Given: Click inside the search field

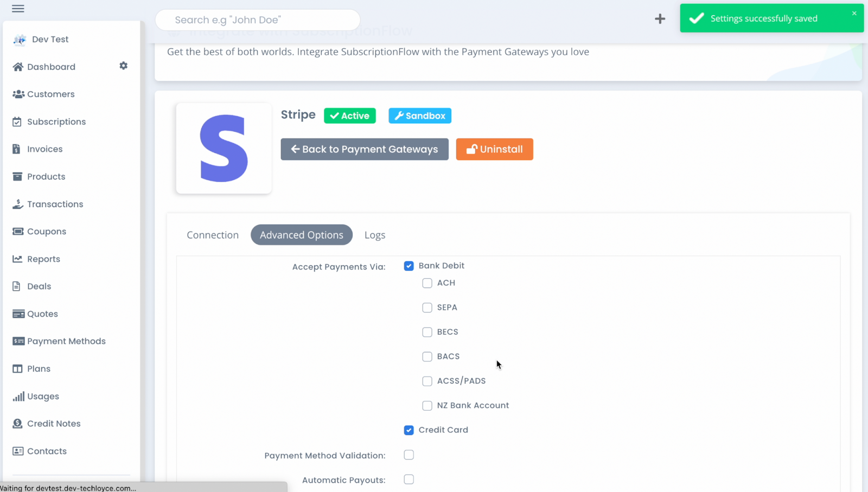Looking at the screenshot, I should [x=258, y=20].
